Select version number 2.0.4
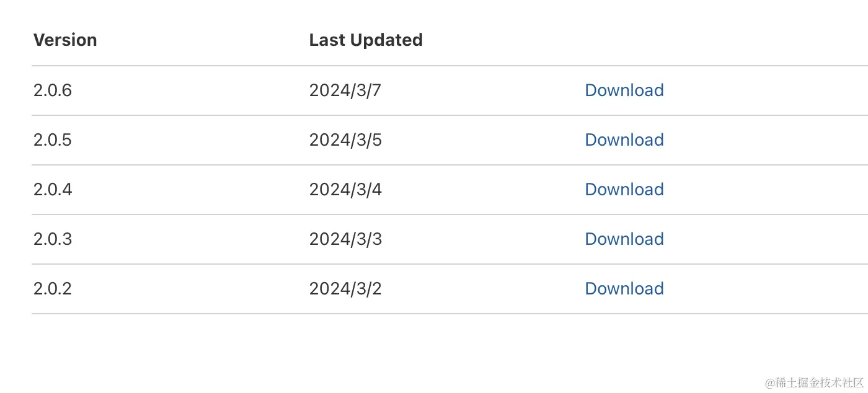This screenshot has height=393, width=868. (53, 190)
